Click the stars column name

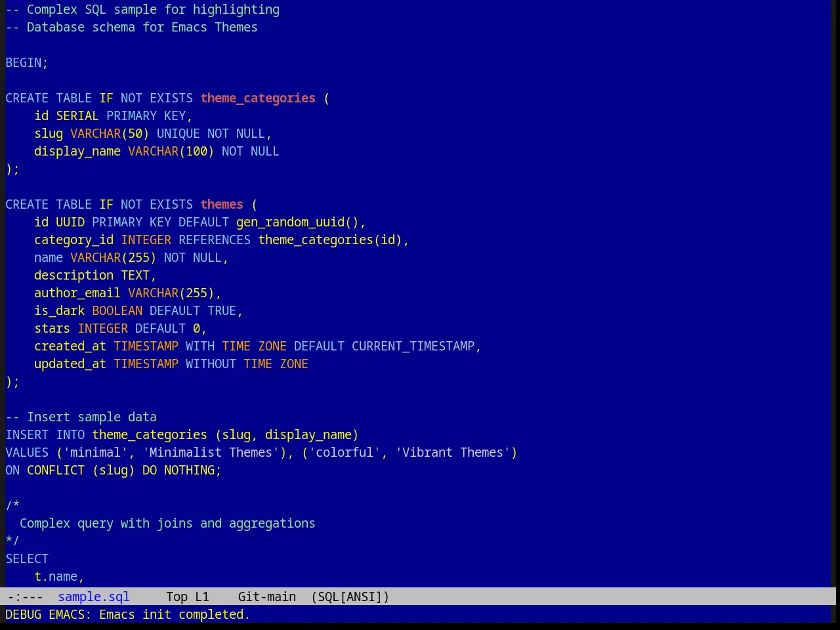[x=52, y=328]
